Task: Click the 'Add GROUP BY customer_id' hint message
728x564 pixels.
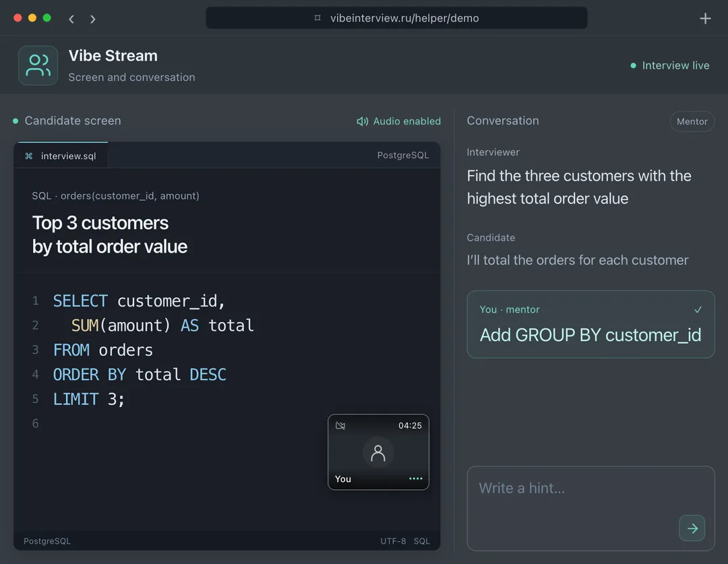Action: [x=590, y=335]
